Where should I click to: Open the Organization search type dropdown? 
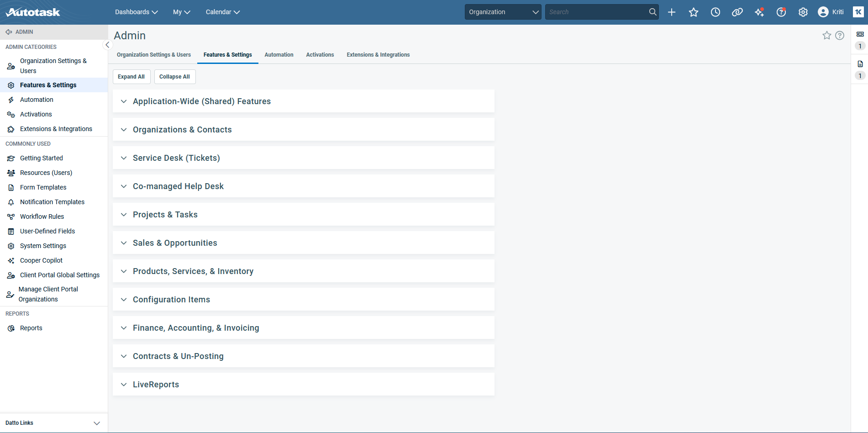(503, 12)
